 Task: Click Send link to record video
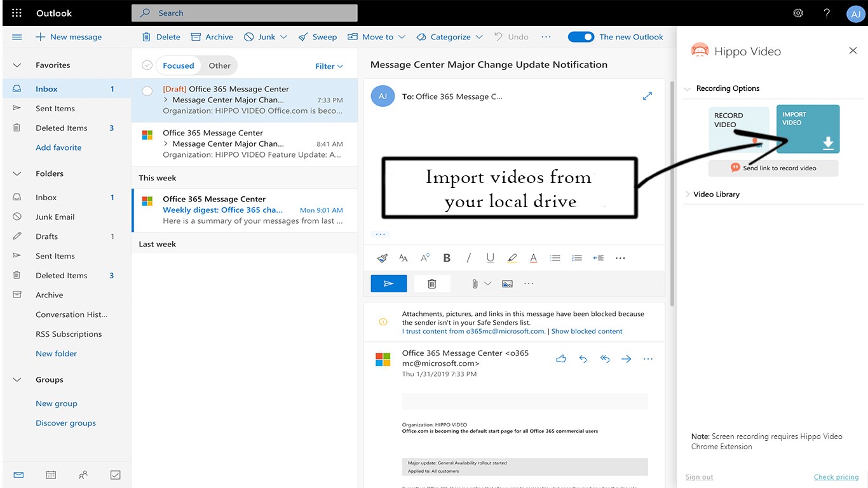coord(773,168)
